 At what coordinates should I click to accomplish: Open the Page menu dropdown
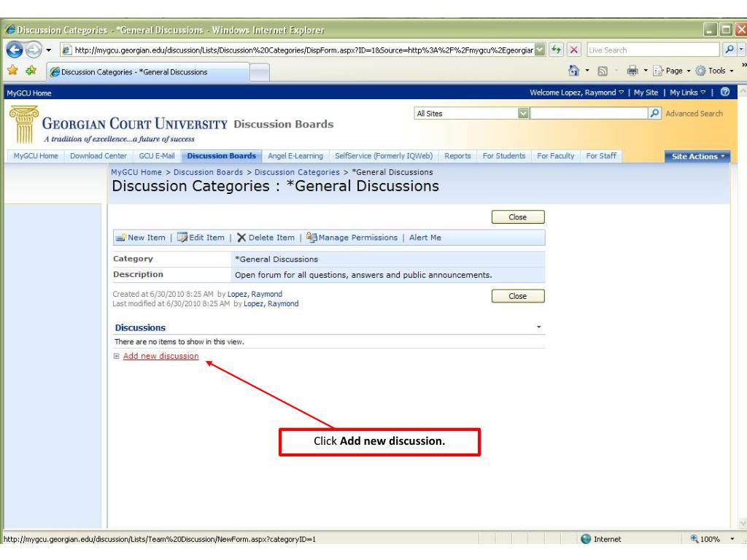672,71
